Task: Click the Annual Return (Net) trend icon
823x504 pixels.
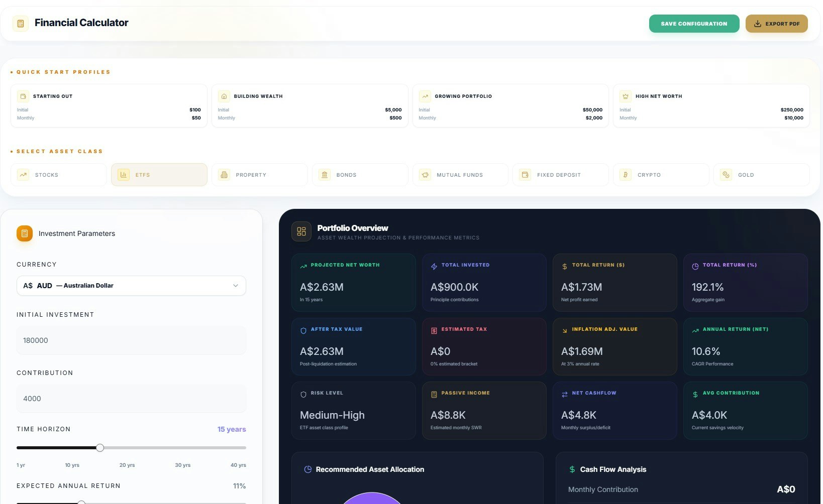Action: [x=695, y=331]
